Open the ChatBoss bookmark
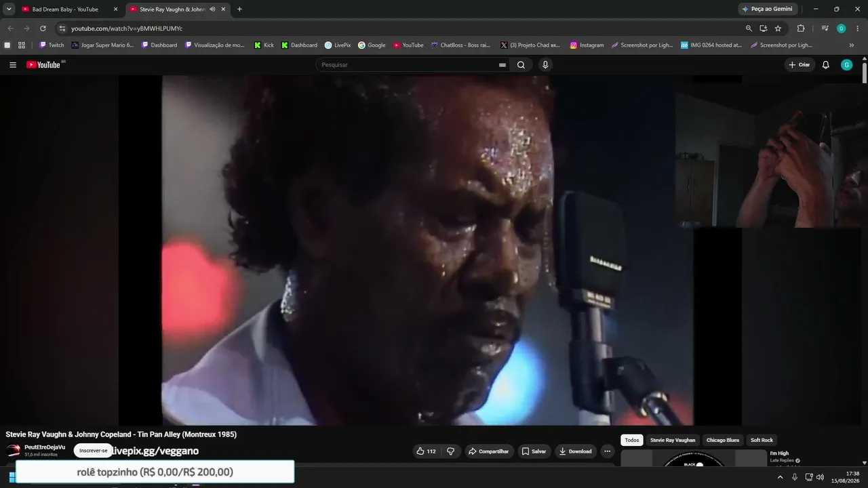The height and width of the screenshot is (488, 868). point(461,45)
